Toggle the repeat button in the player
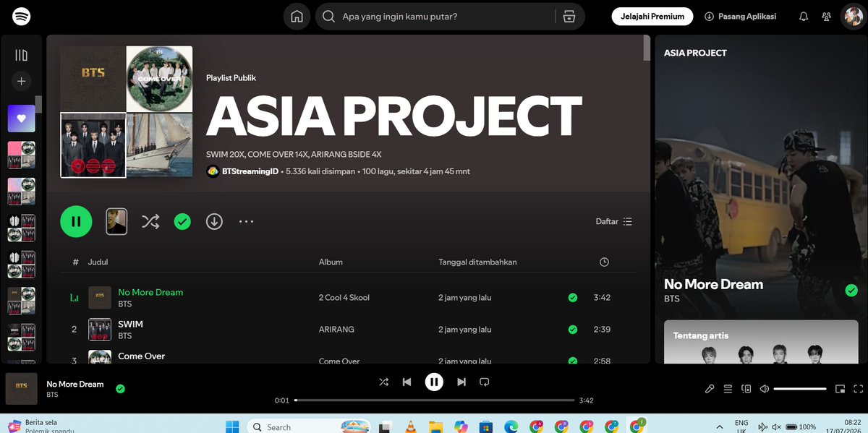Viewport: 868px width, 433px height. 485,382
